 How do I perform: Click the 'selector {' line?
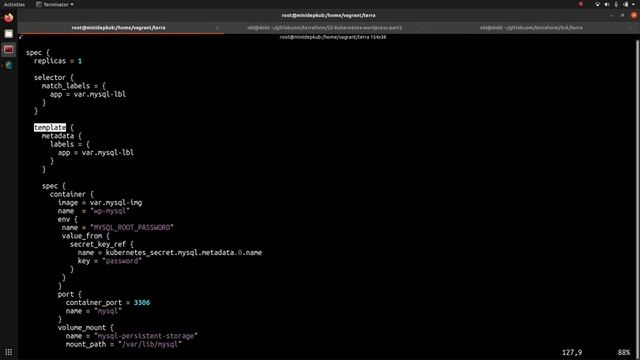pyautogui.click(x=53, y=78)
